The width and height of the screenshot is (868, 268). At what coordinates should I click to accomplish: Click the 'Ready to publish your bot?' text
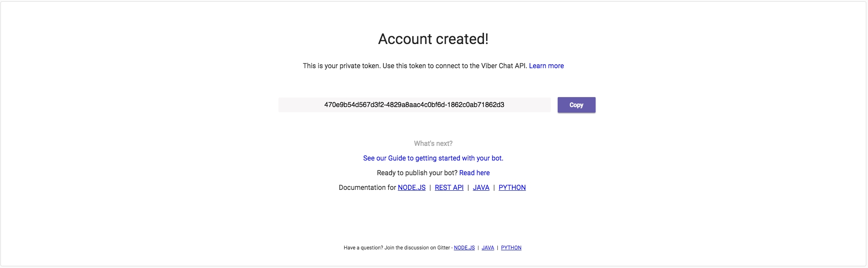tap(417, 173)
